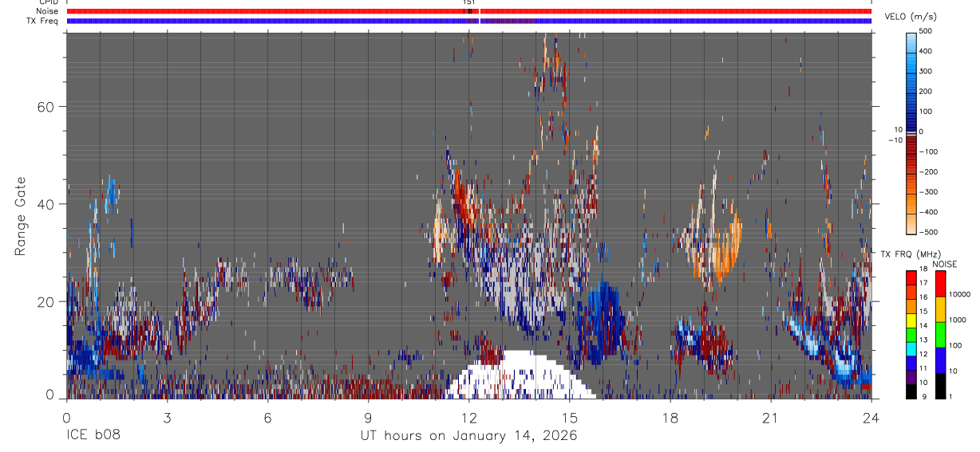Click the 24 tick on the UT hours axis
980x452 pixels.
(x=871, y=417)
